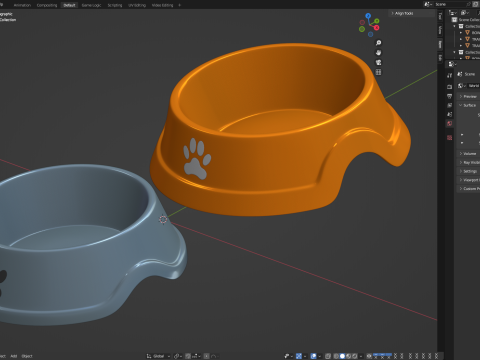Image resolution: width=480 pixels, height=360 pixels.
Task: Toggle the pin icon beside Scene field
Action: click(468, 4)
